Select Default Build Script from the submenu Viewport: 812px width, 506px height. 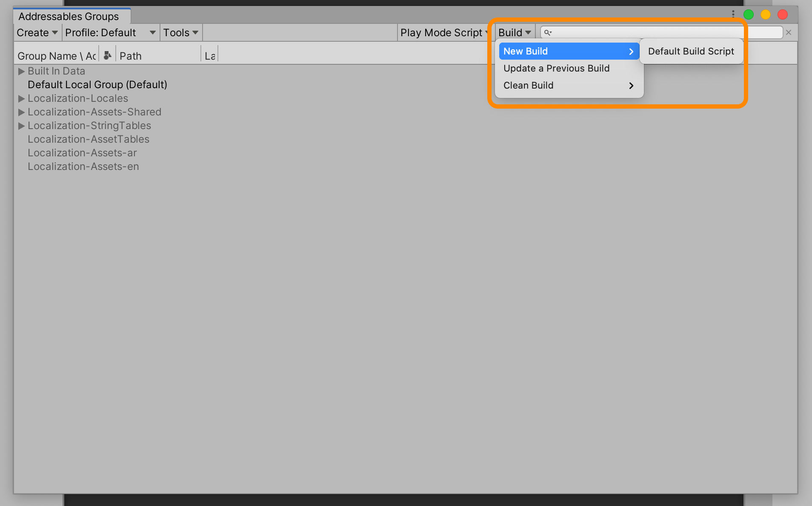(690, 51)
